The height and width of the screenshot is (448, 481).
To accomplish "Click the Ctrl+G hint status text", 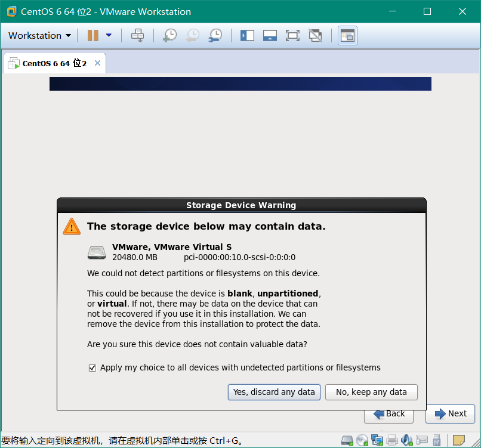I will tap(122, 441).
